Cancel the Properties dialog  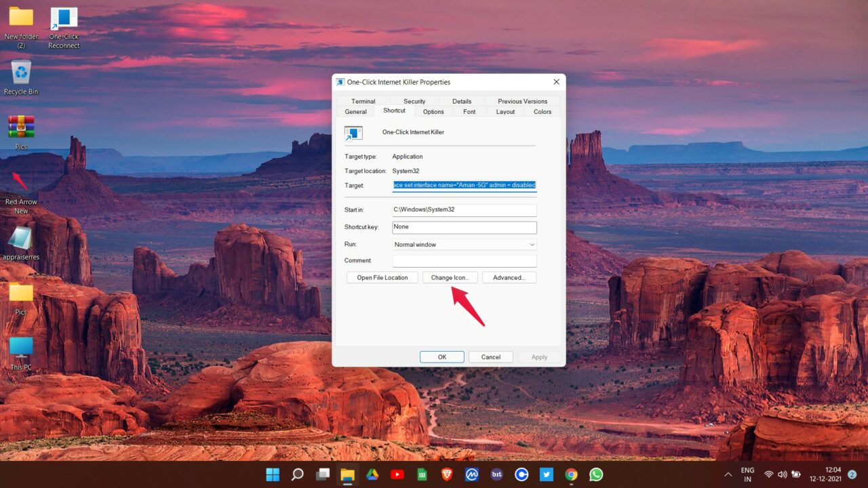click(x=491, y=357)
